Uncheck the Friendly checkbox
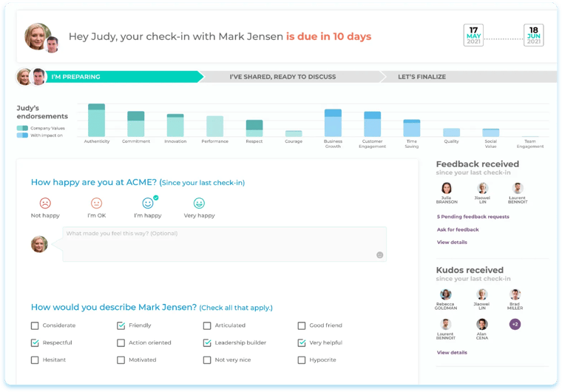This screenshot has height=392, width=562. [x=121, y=325]
